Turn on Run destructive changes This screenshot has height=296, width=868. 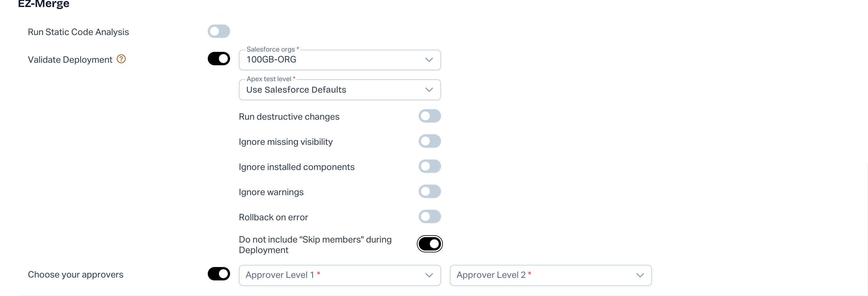coord(430,116)
